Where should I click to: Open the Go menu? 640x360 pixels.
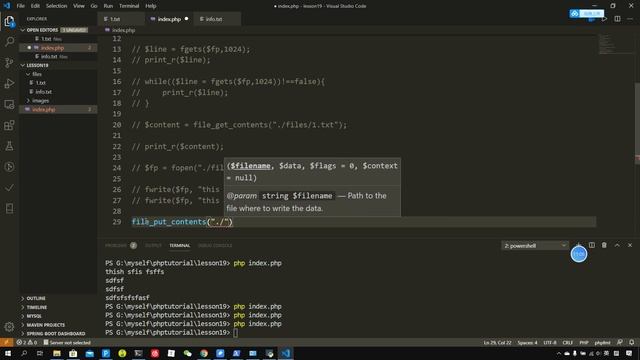pos(94,6)
